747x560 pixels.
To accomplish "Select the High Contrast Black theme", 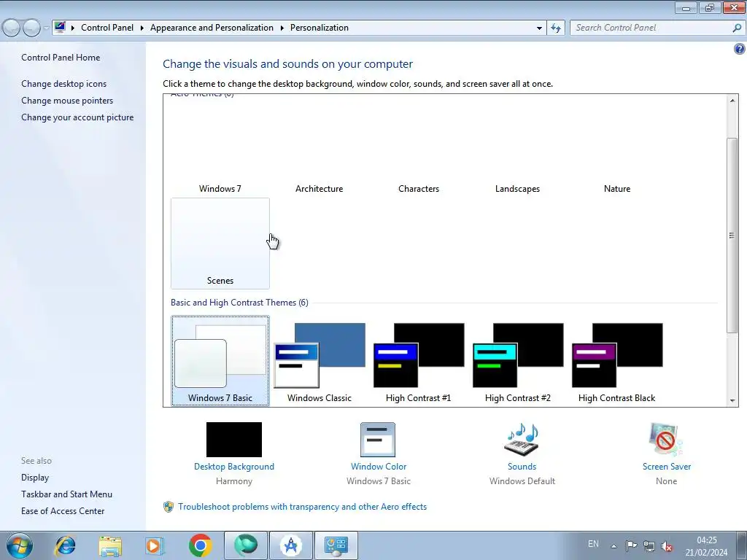I will 616,360.
